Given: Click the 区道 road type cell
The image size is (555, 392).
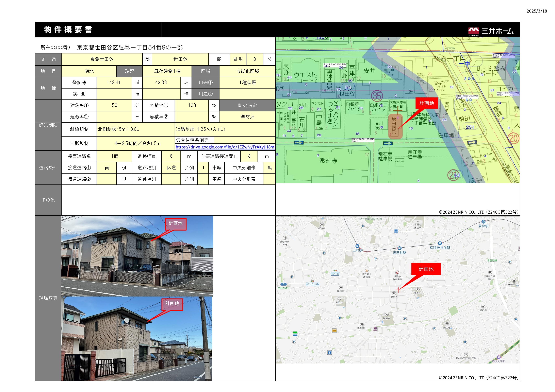Looking at the screenshot, I should point(171,168).
